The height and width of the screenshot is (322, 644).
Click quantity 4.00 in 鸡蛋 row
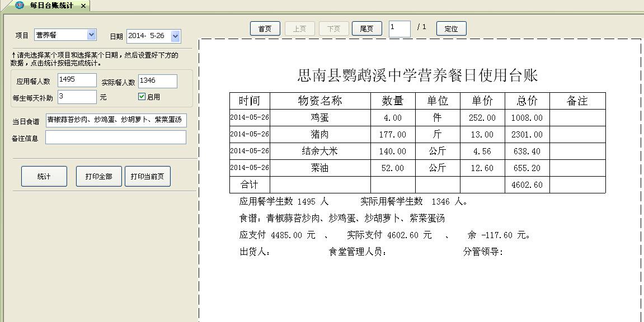[x=393, y=118]
